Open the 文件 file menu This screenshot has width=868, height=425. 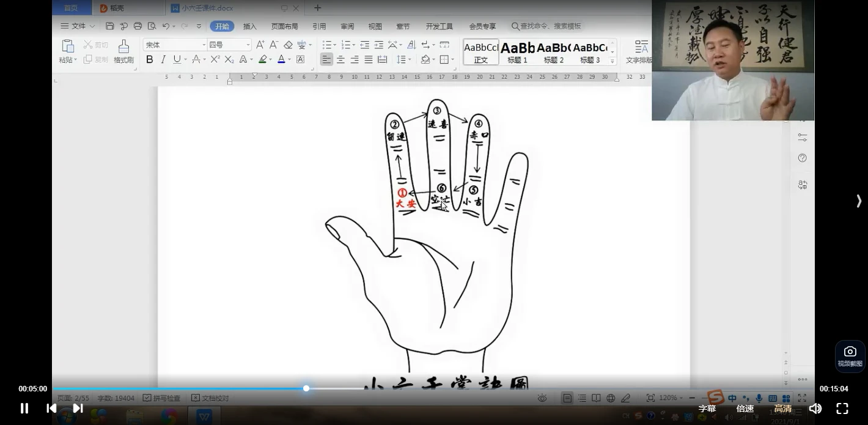(78, 26)
